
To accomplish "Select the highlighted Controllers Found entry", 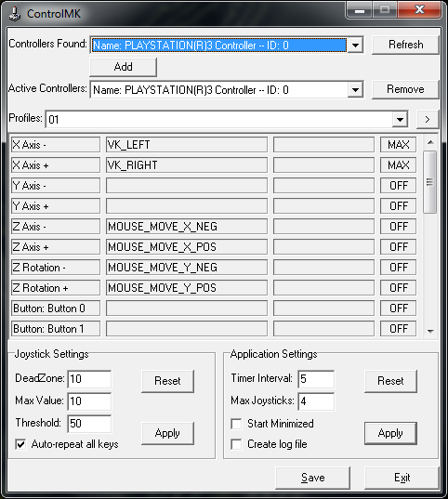I will [219, 46].
